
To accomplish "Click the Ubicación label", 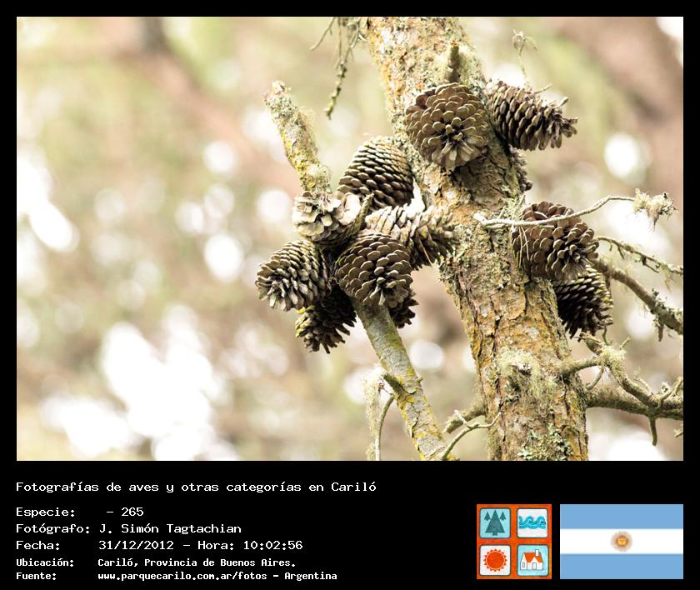I will [45, 562].
